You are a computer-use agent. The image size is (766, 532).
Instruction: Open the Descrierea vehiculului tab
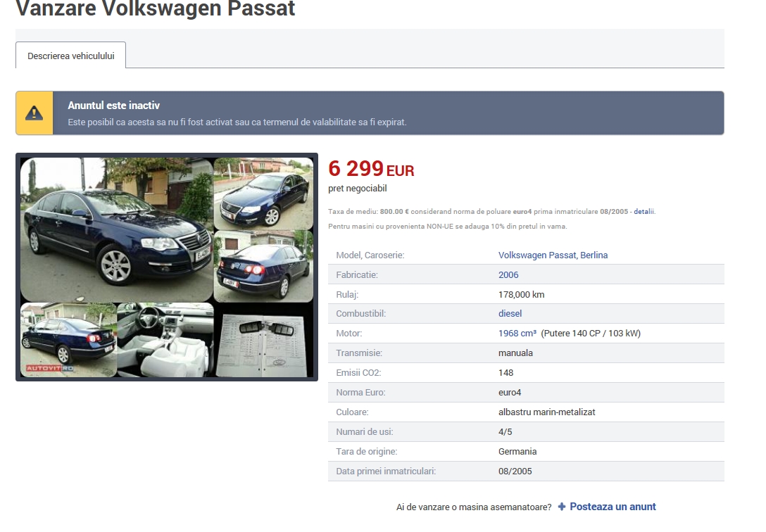[70, 56]
